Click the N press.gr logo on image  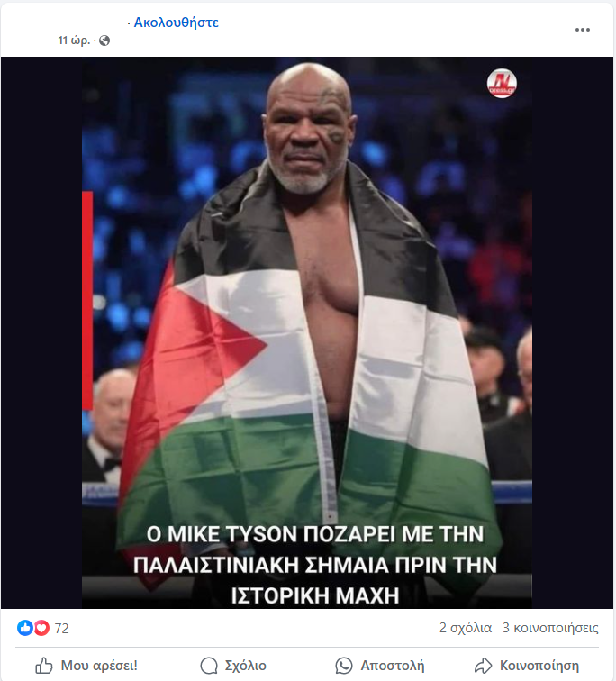[x=502, y=83]
